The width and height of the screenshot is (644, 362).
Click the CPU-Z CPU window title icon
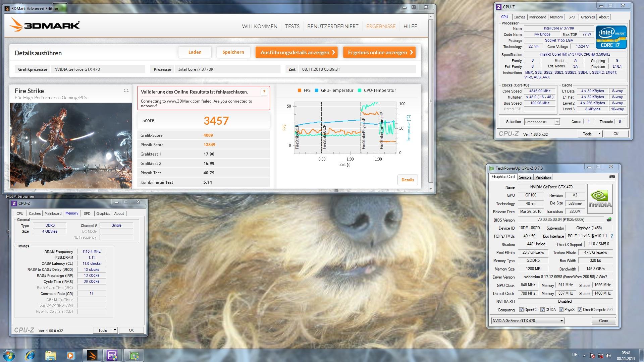coord(499,7)
